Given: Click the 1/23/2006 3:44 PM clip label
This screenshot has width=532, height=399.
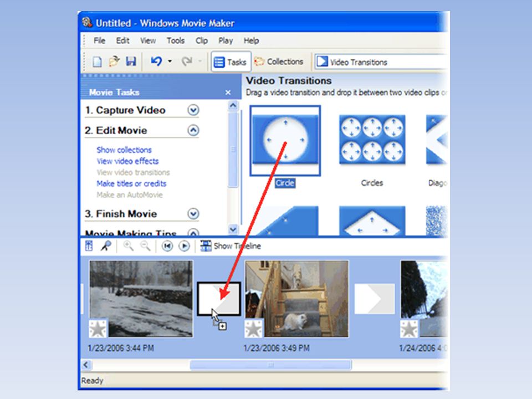Looking at the screenshot, I should click(121, 348).
